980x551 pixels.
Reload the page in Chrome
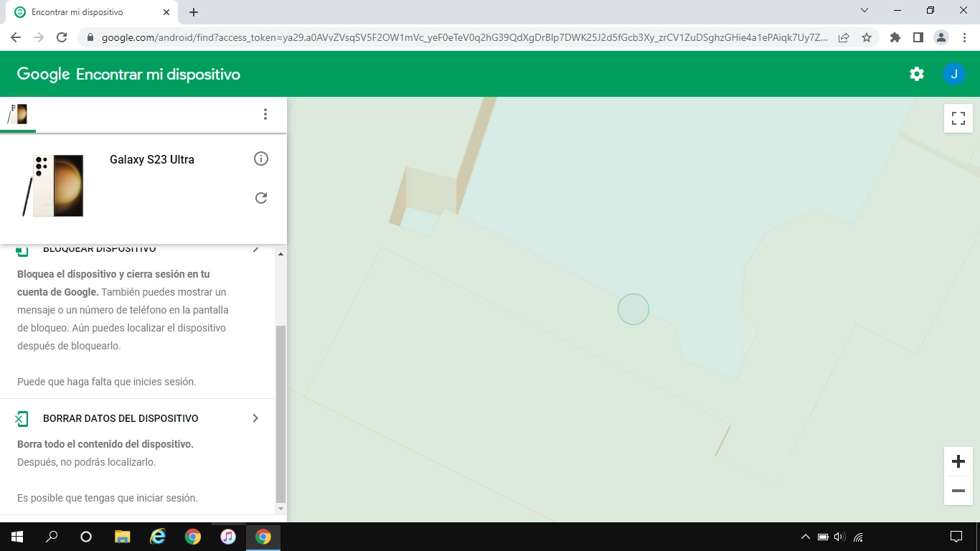62,37
